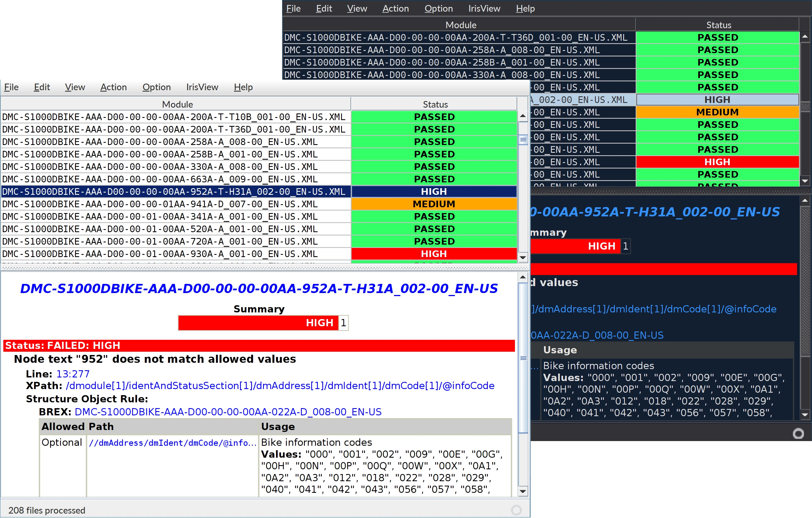Open File menu in light window
This screenshot has width=812, height=518.
pos(11,87)
